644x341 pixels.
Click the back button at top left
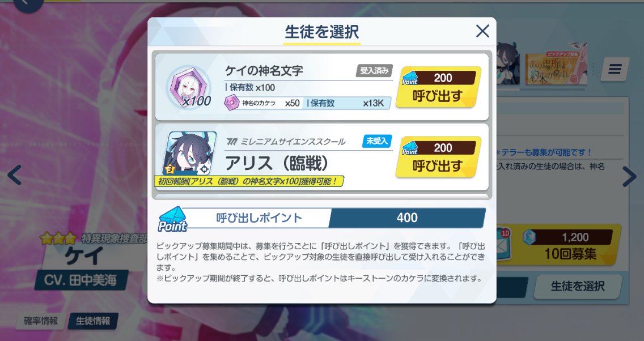pyautogui.click(x=27, y=3)
